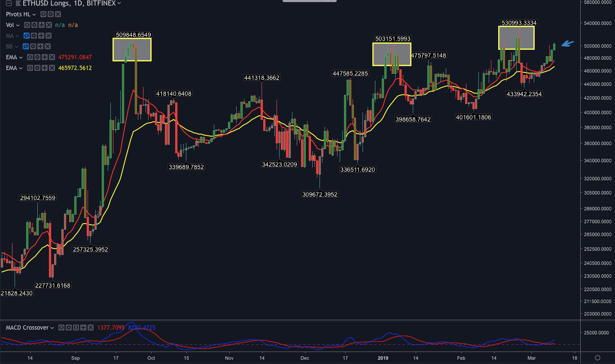Hide the MACD Crossover indicator

coord(61,328)
